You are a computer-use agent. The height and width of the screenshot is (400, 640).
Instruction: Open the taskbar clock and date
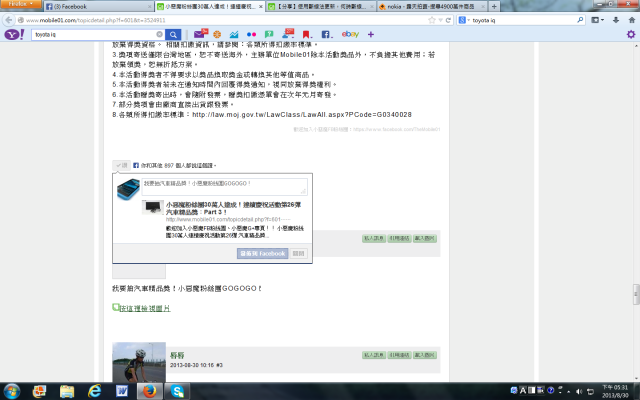click(616, 391)
